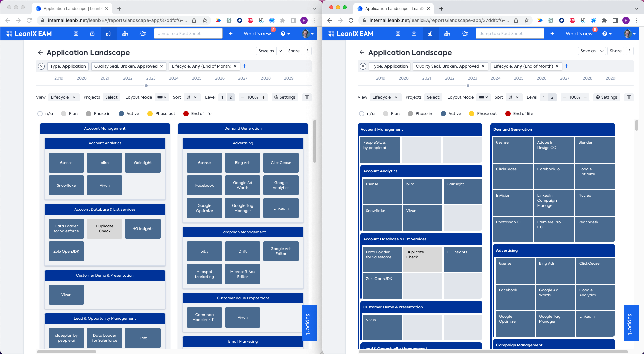Toggle Phase out legend in left window
The height and width of the screenshot is (354, 644).
(161, 114)
